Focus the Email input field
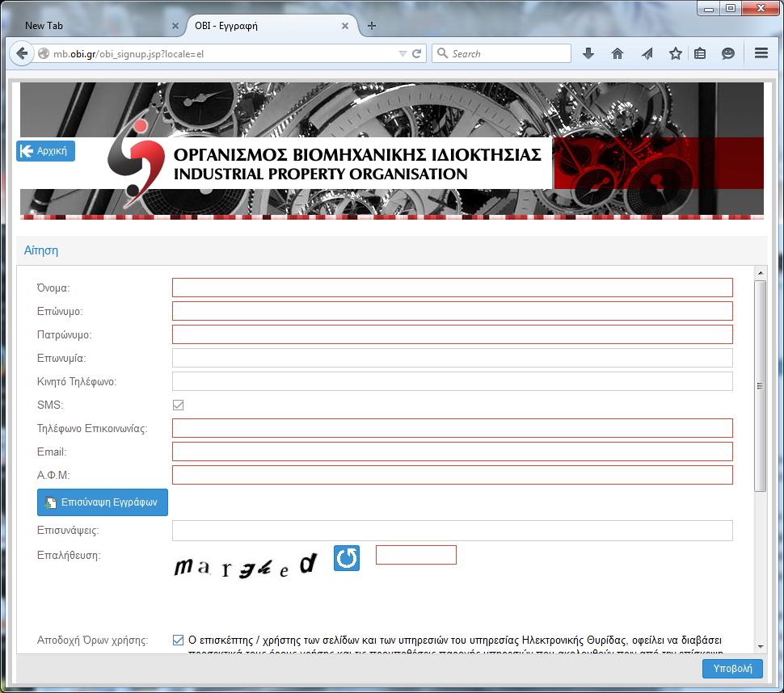784x693 pixels. 453,451
